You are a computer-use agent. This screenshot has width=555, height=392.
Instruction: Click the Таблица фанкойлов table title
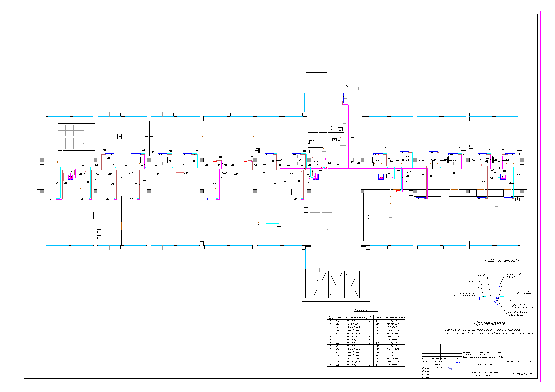point(366,310)
